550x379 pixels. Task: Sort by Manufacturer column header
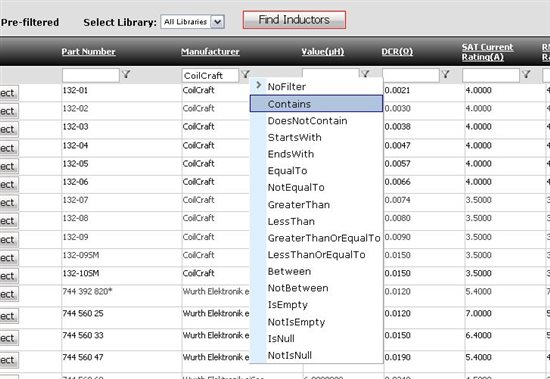(x=210, y=52)
